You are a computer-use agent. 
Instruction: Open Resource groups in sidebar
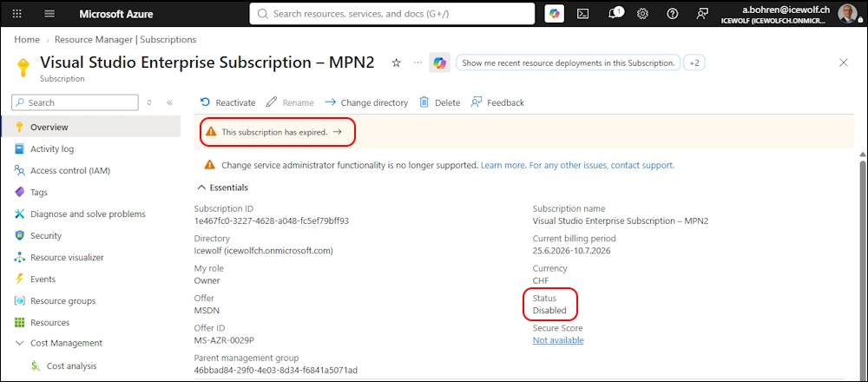click(56, 300)
